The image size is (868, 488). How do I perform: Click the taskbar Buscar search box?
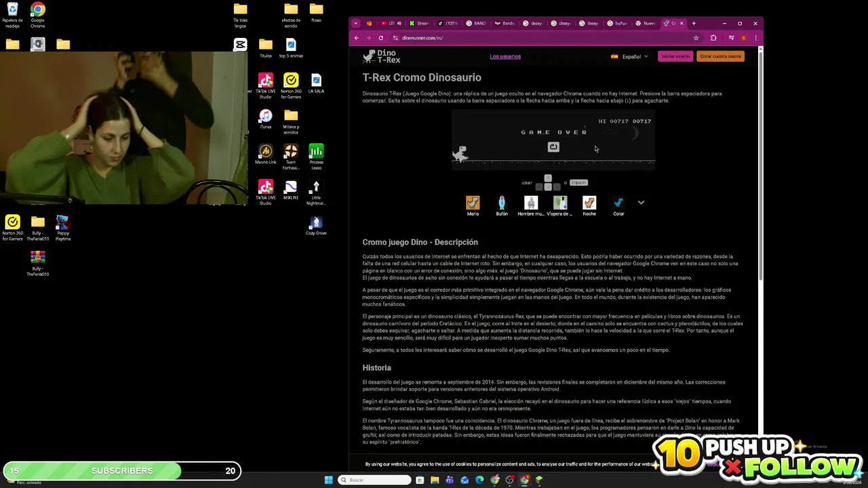(x=375, y=480)
